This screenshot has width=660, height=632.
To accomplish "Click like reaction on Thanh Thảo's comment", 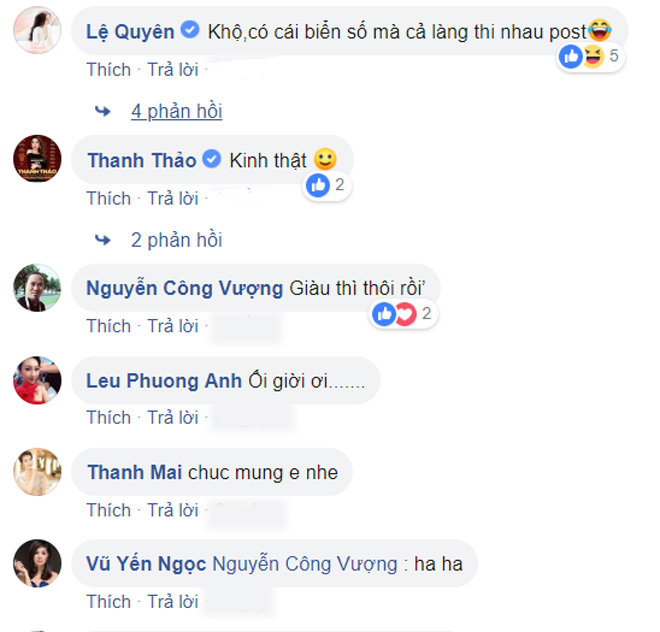I will pos(319,185).
